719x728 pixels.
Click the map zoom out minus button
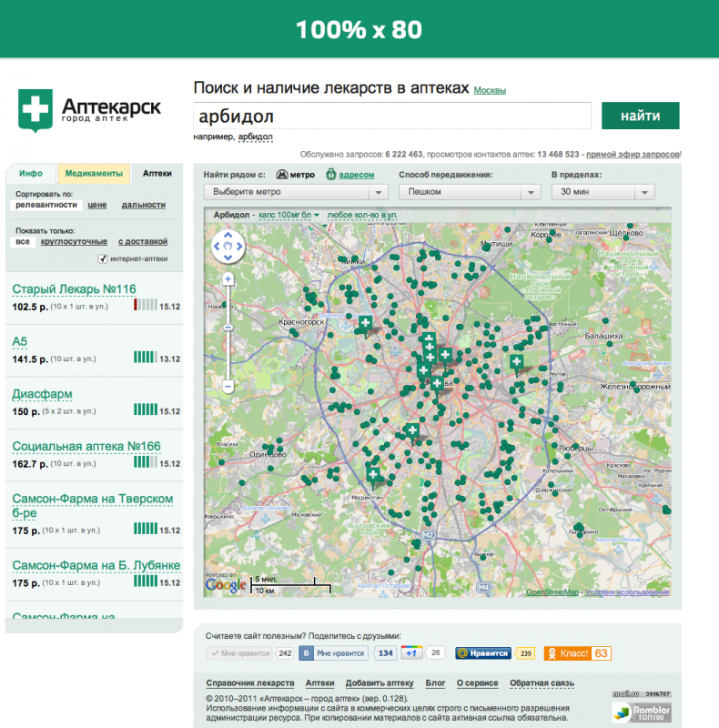pos(228,386)
